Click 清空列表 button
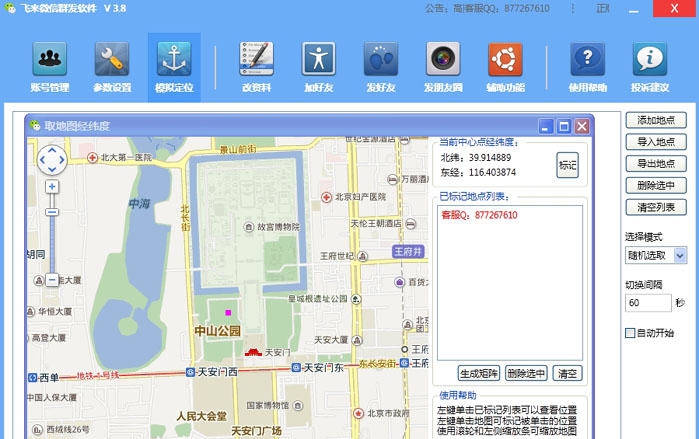This screenshot has width=699, height=439. [x=656, y=207]
